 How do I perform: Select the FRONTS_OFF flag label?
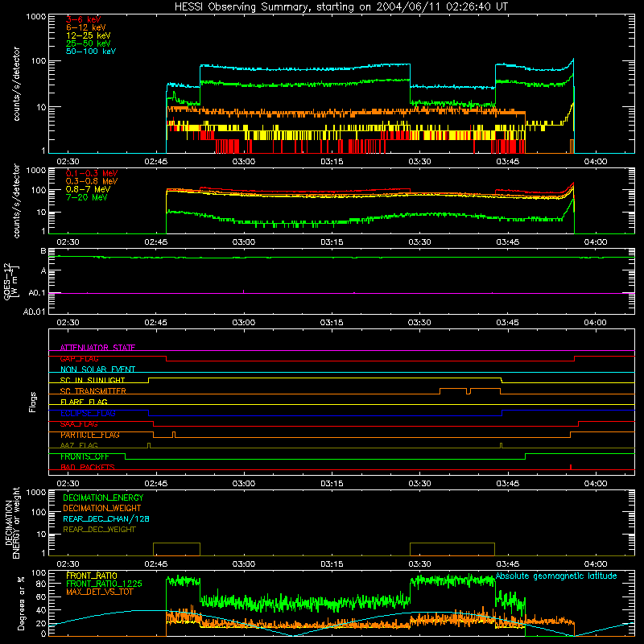click(85, 456)
